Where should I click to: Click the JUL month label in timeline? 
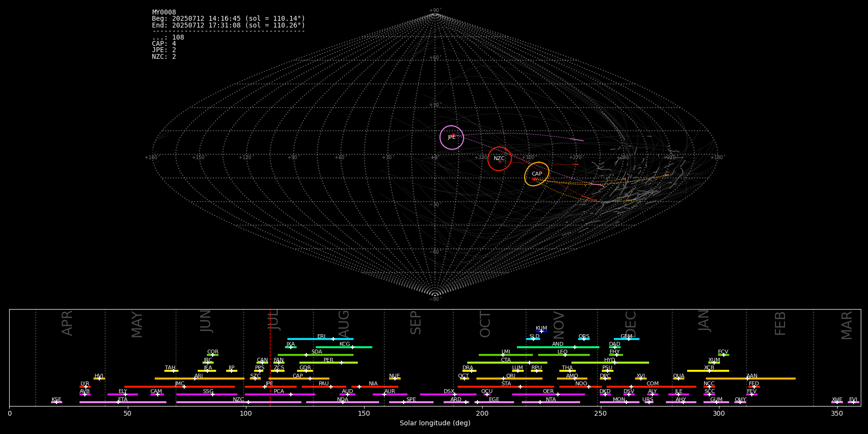[273, 320]
